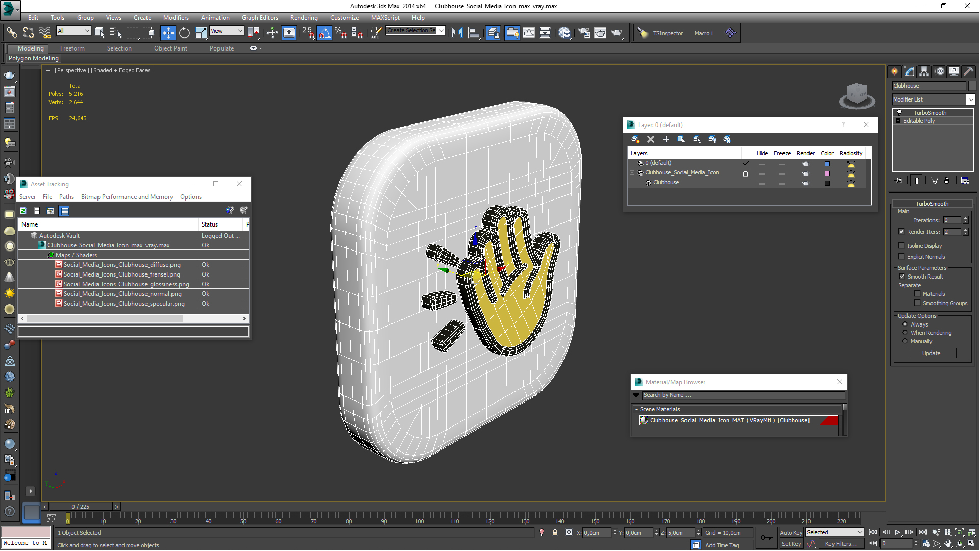Choose Rectangular Selection Region tool
The height and width of the screenshot is (551, 980).
[132, 33]
